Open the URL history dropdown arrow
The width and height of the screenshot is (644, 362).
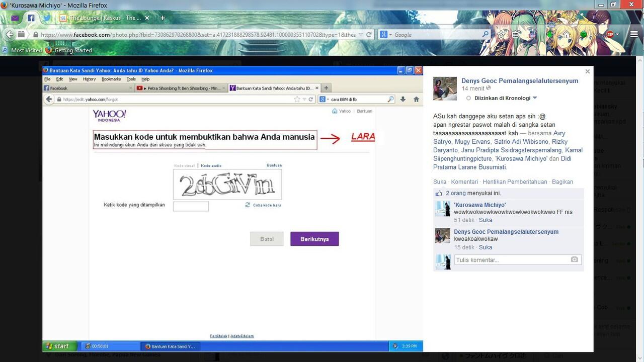coord(360,35)
